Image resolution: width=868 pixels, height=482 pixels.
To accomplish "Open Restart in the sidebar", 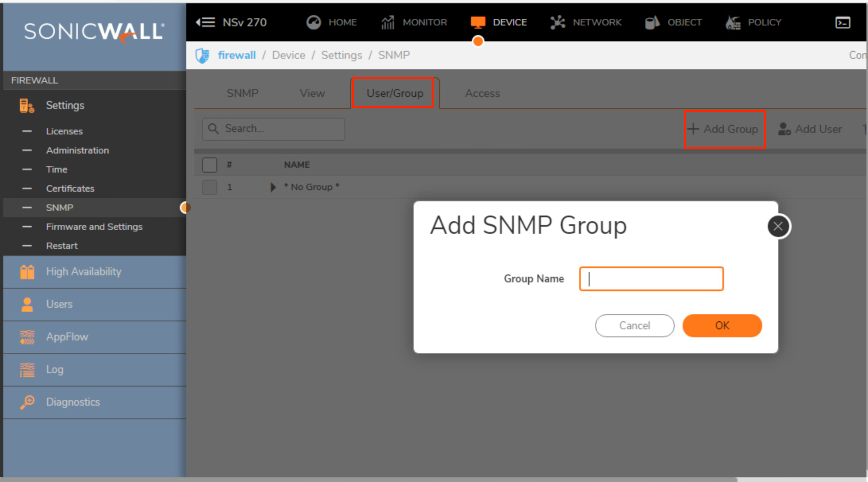I will point(62,246).
